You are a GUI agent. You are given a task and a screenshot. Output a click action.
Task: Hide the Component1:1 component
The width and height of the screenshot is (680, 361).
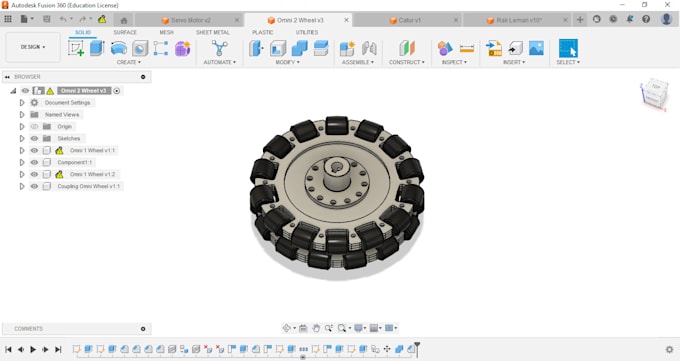[x=34, y=162]
